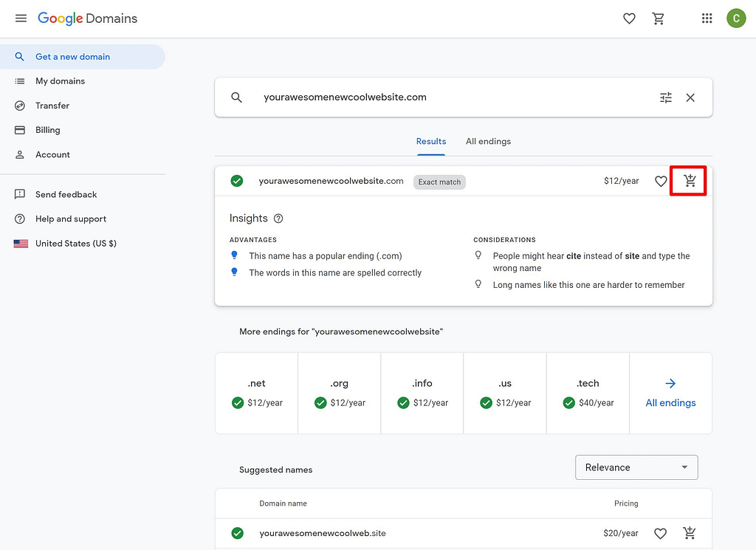Click inside the domain search field

coord(443,97)
